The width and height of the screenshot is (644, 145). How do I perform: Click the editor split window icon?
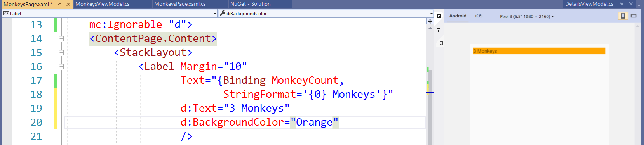430,21
